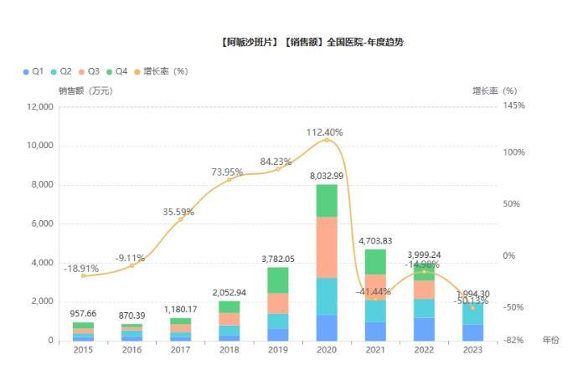Click the -9.11% point for 2016
This screenshot has height=365, width=588.
tap(132, 265)
